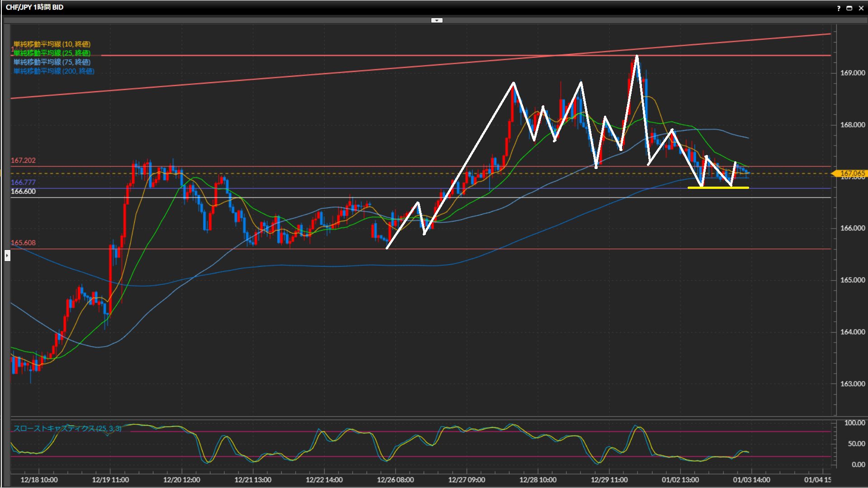Click the help question mark icon
The image size is (868, 488).
(x=839, y=8)
